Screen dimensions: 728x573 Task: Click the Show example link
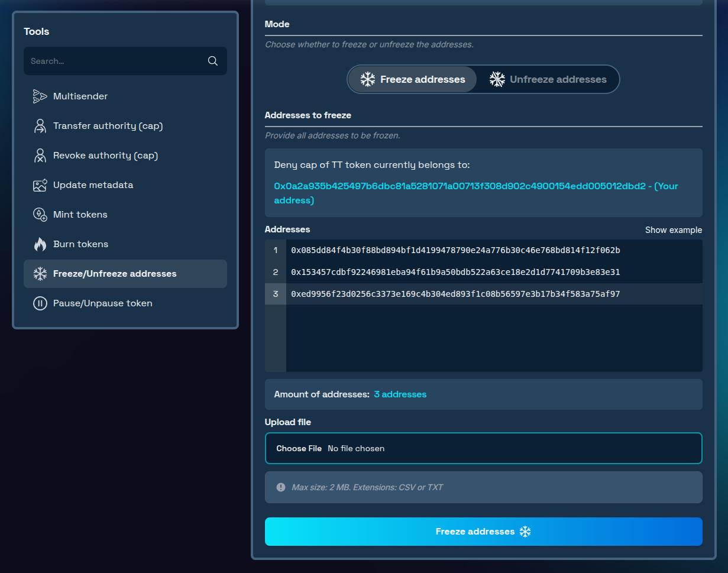(674, 230)
